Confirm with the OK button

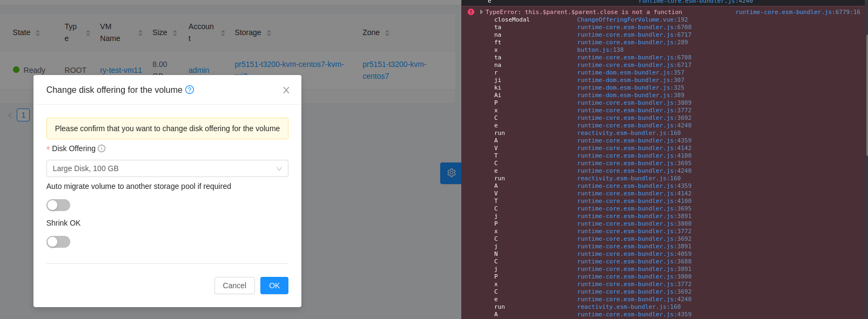(x=274, y=286)
